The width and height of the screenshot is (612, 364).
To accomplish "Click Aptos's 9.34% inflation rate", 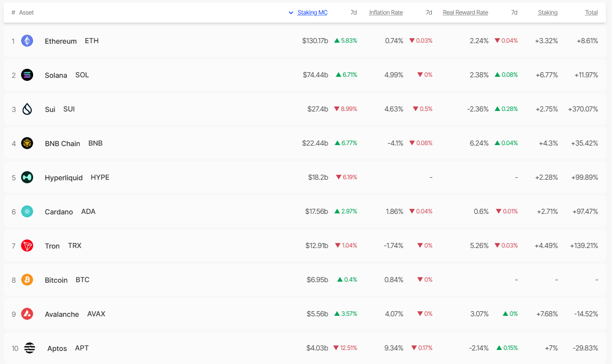I will (x=394, y=348).
